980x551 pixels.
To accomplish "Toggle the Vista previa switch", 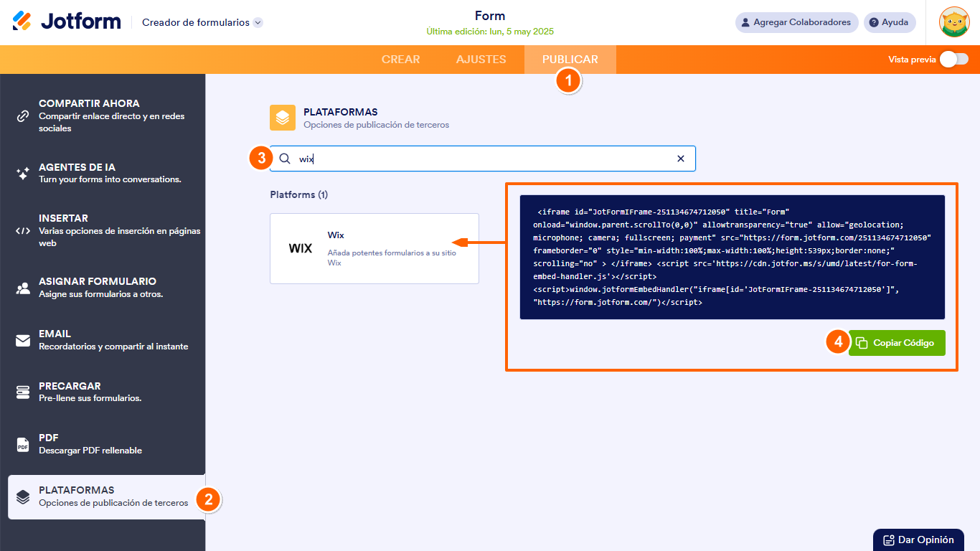I will tap(954, 60).
